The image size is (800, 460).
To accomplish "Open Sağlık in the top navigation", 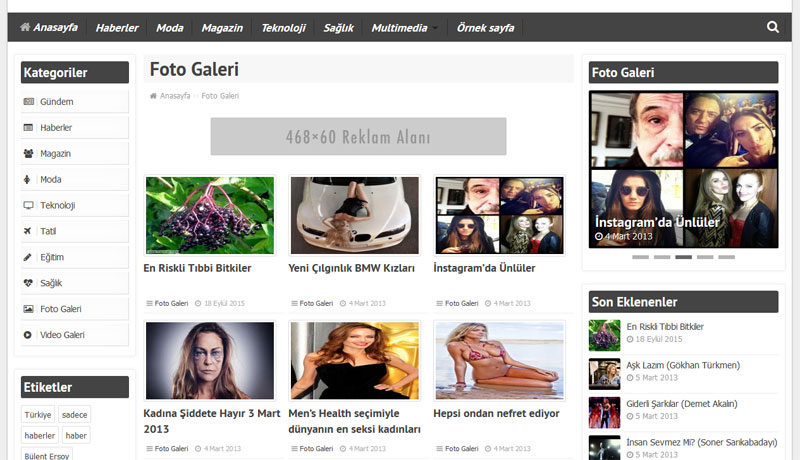I will (x=338, y=28).
